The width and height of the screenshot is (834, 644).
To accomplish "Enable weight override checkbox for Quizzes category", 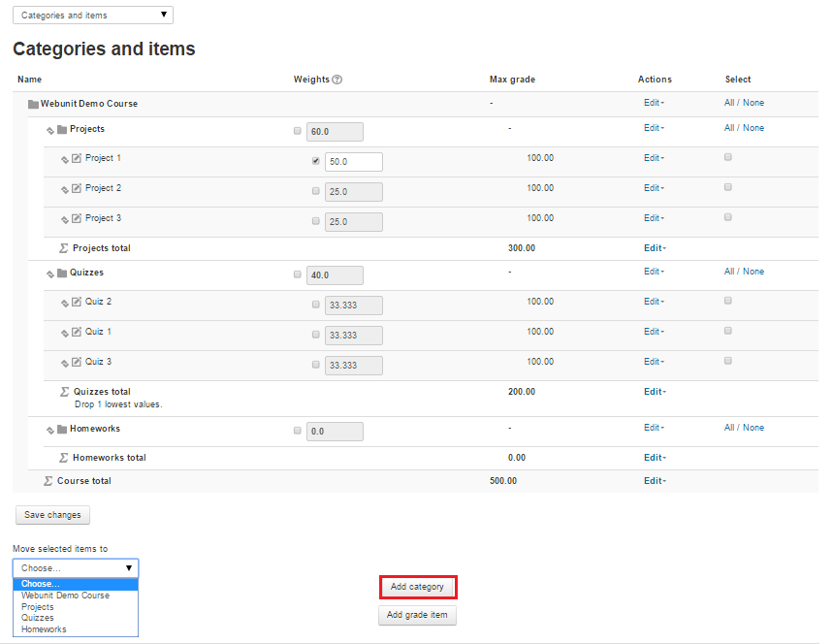I will click(x=297, y=274).
